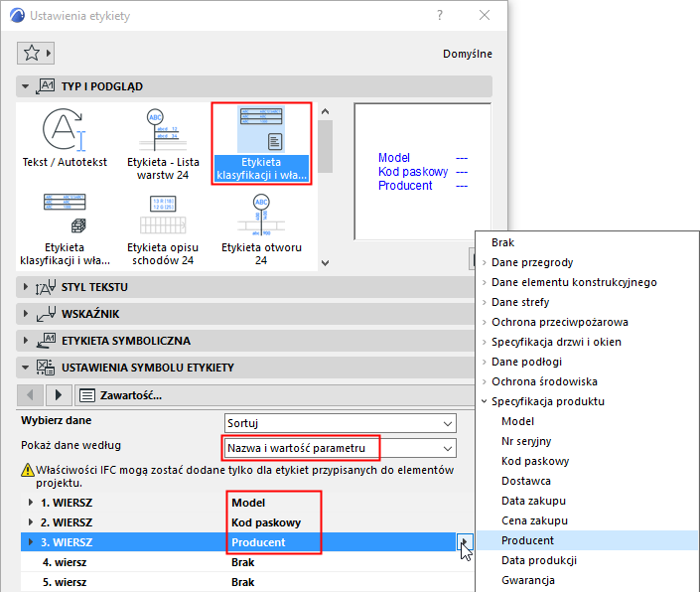Select the 5. wiersz row
Screen dimensions: 700x592
pyautogui.click(x=247, y=582)
